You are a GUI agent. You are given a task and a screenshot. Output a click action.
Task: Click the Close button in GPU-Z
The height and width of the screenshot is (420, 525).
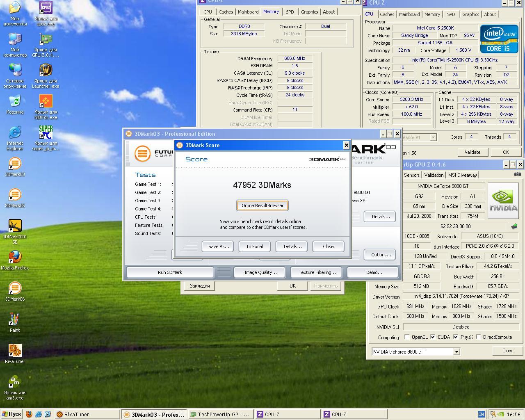click(x=508, y=351)
